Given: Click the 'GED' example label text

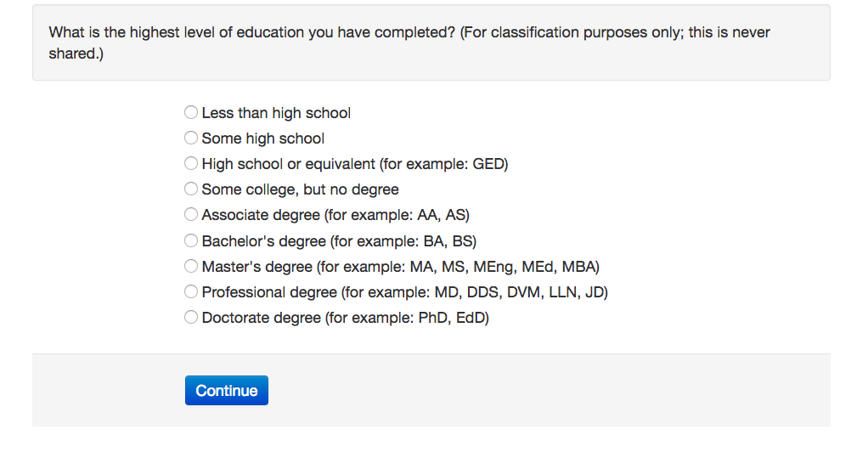Looking at the screenshot, I should 488,164.
